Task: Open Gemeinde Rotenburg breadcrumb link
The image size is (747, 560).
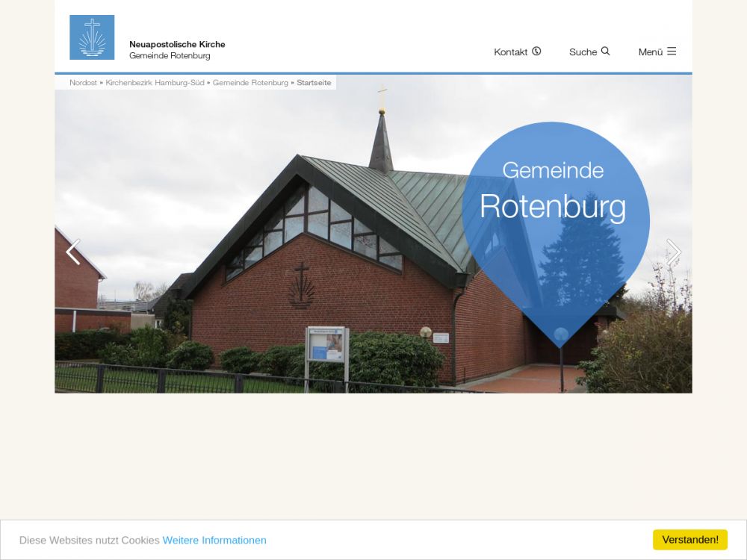Action: tap(250, 82)
